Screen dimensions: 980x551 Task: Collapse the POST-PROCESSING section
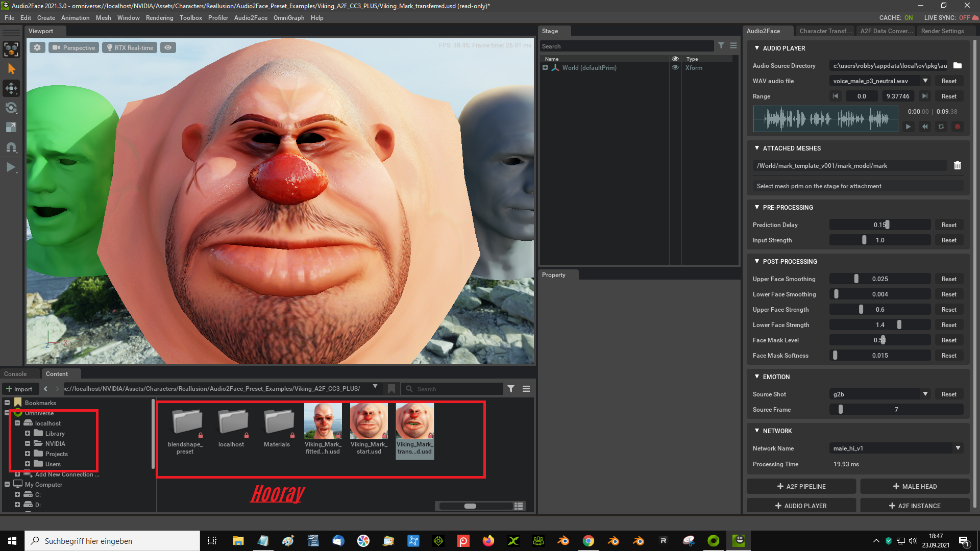757,261
